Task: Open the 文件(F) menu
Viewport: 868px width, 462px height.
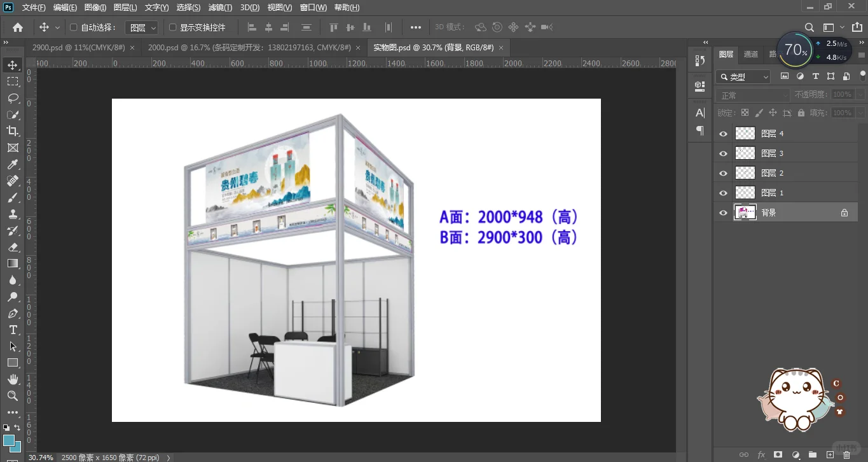Action: (x=34, y=8)
